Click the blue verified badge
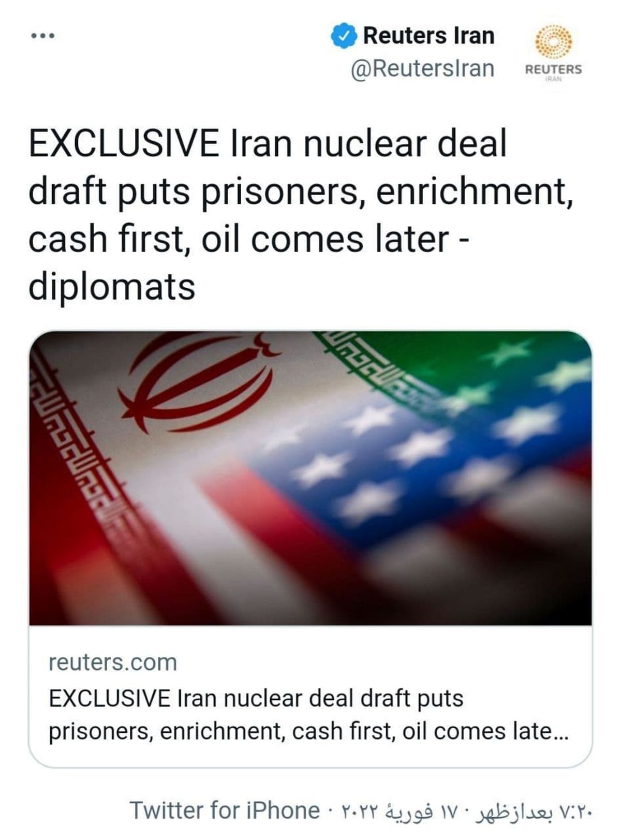 click(x=344, y=36)
